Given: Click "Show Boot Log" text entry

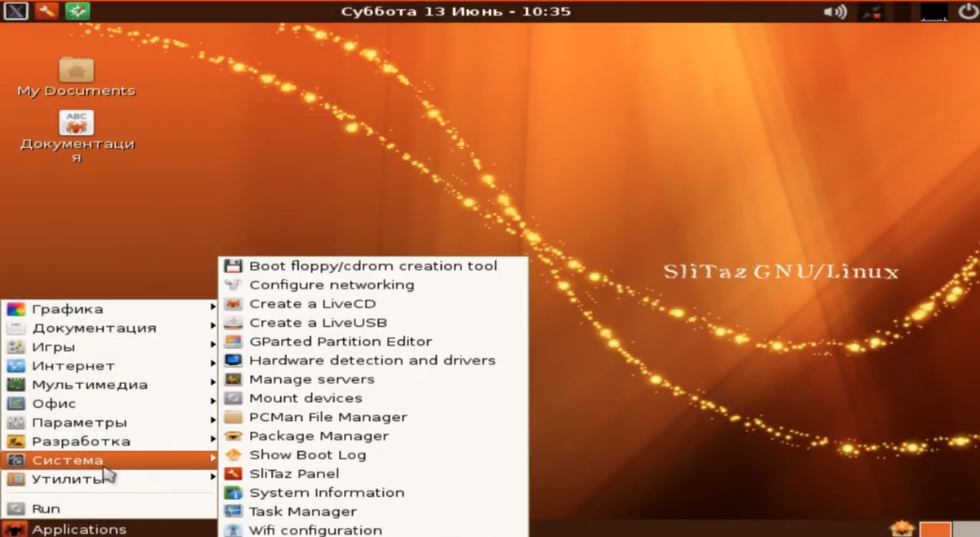Looking at the screenshot, I should [x=308, y=454].
